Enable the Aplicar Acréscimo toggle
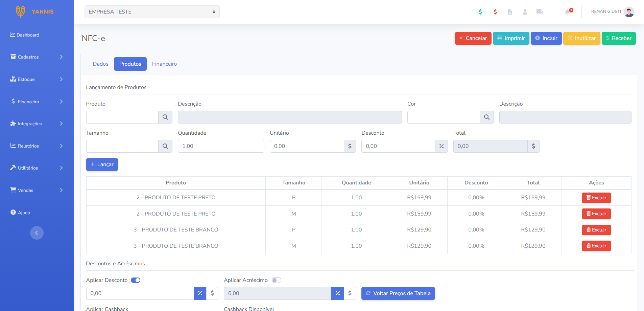Viewport: 644px width, 311px height. tap(276, 280)
